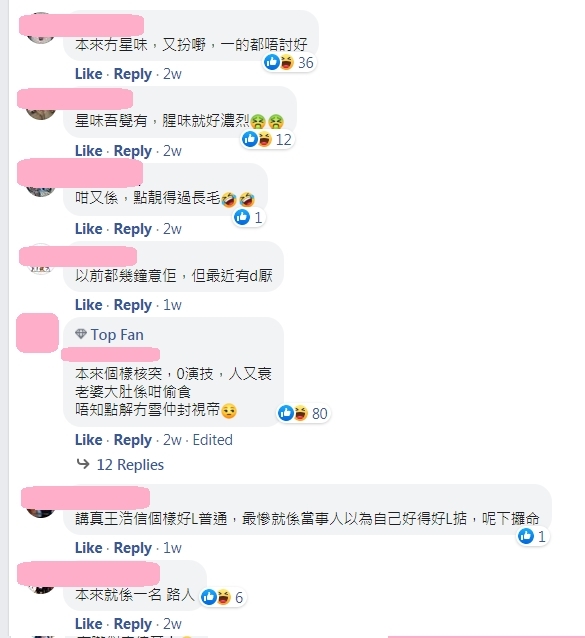Expand the 12 Replies thread

pyautogui.click(x=130, y=464)
